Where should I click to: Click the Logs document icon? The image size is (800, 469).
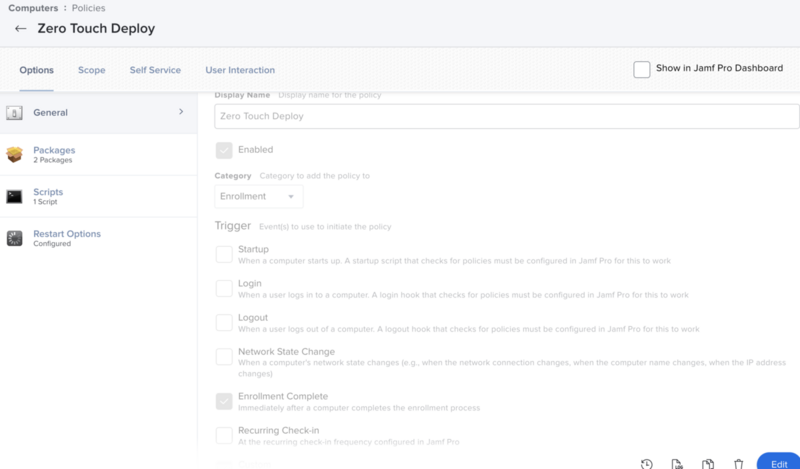pos(677,464)
